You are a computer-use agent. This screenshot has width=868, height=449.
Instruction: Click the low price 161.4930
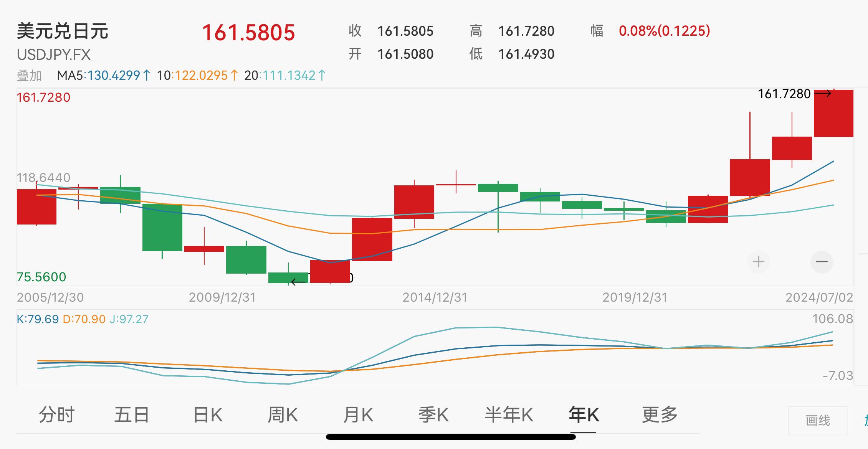click(x=526, y=54)
